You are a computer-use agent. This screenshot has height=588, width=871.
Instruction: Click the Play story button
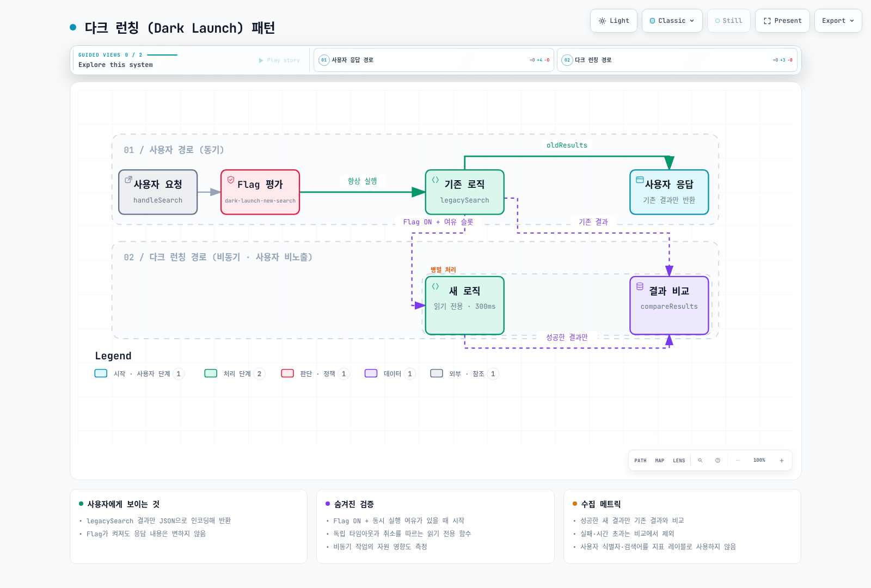pos(279,60)
